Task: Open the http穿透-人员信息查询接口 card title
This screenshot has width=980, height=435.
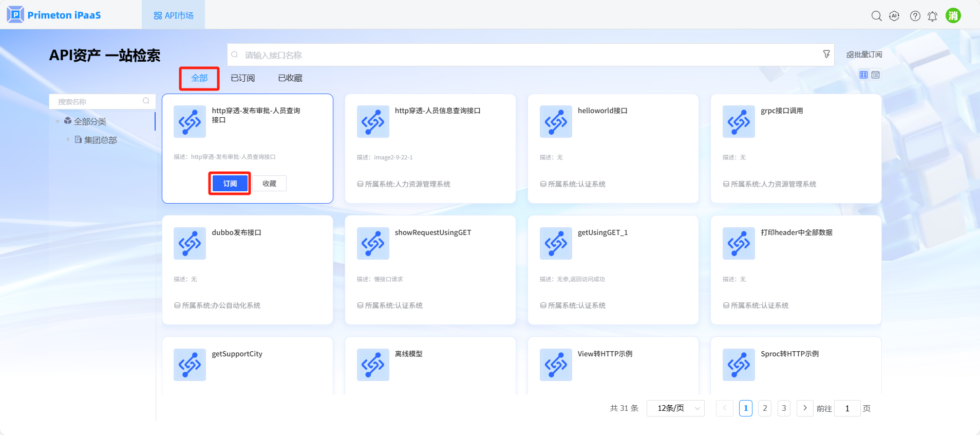Action: pos(438,111)
